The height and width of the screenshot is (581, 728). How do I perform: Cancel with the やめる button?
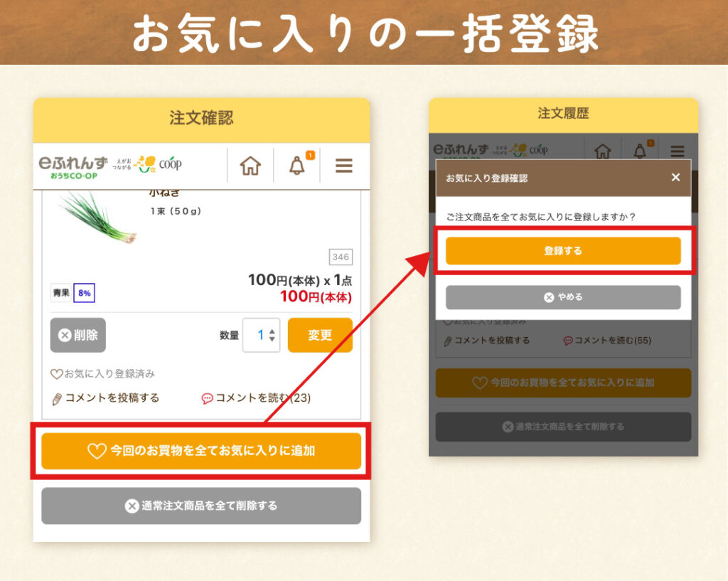click(563, 297)
